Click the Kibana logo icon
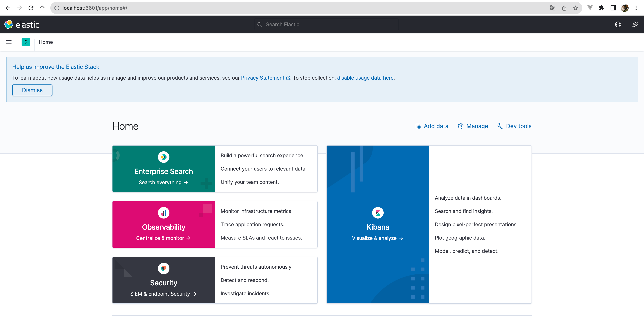The height and width of the screenshot is (317, 644). 378,213
